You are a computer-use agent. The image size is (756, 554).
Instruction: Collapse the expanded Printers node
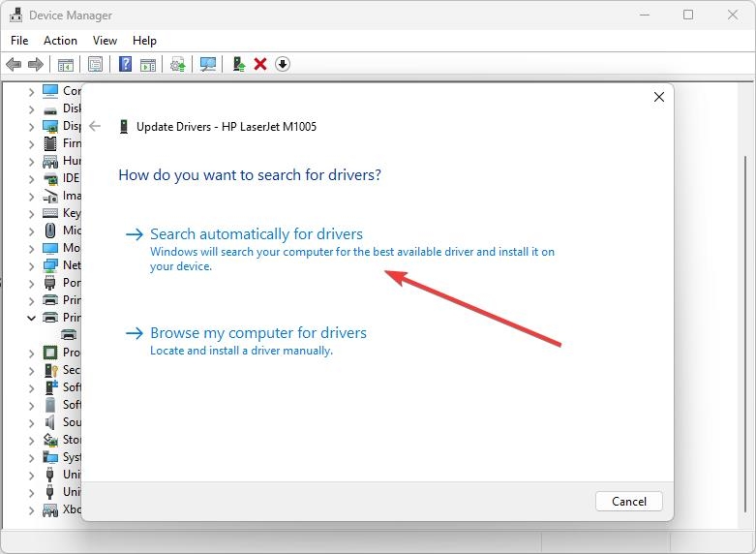[31, 318]
